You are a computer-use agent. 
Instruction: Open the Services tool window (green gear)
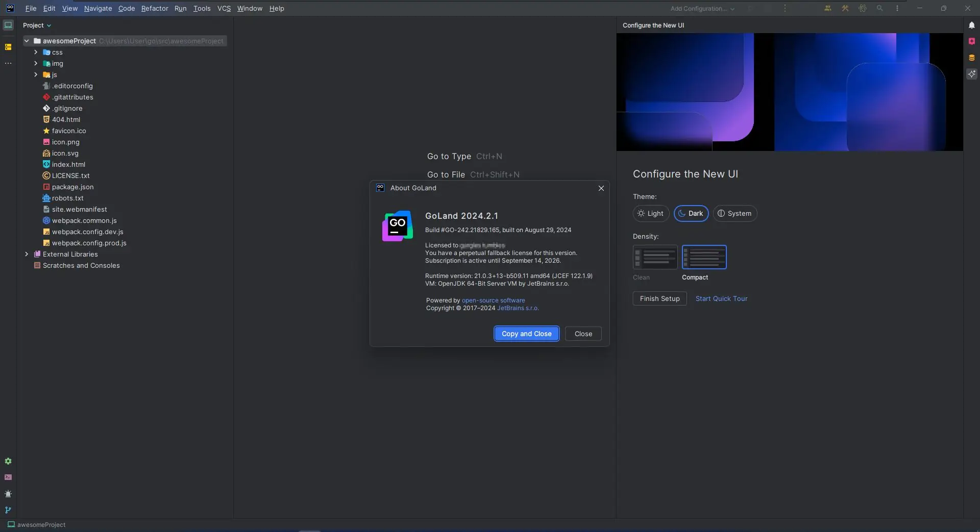(8, 461)
